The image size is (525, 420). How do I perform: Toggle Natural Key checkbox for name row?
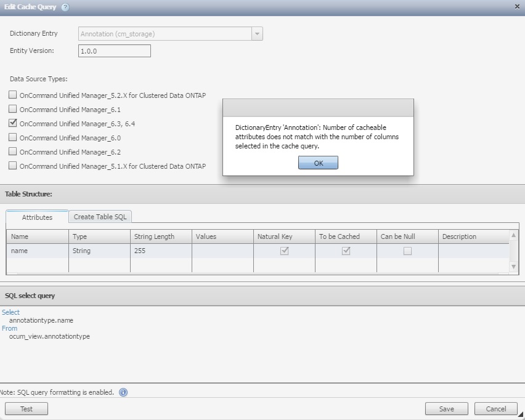click(284, 251)
